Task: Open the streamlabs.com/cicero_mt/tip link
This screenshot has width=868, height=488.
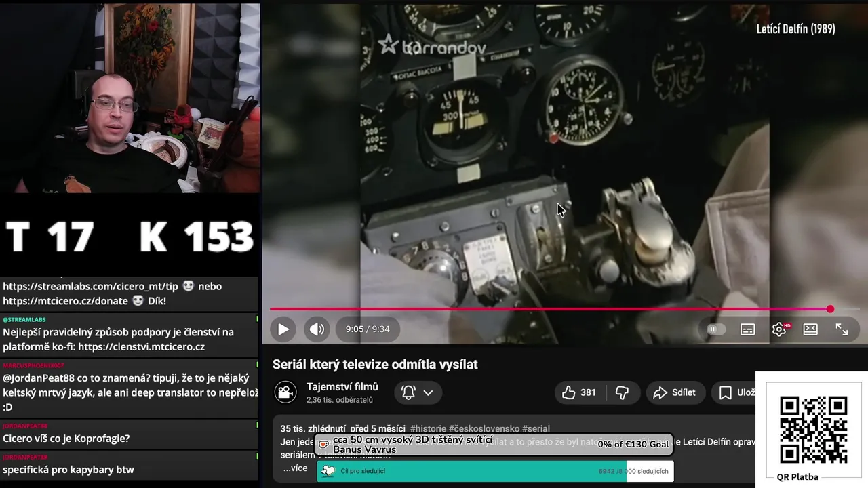Action: 90,287
